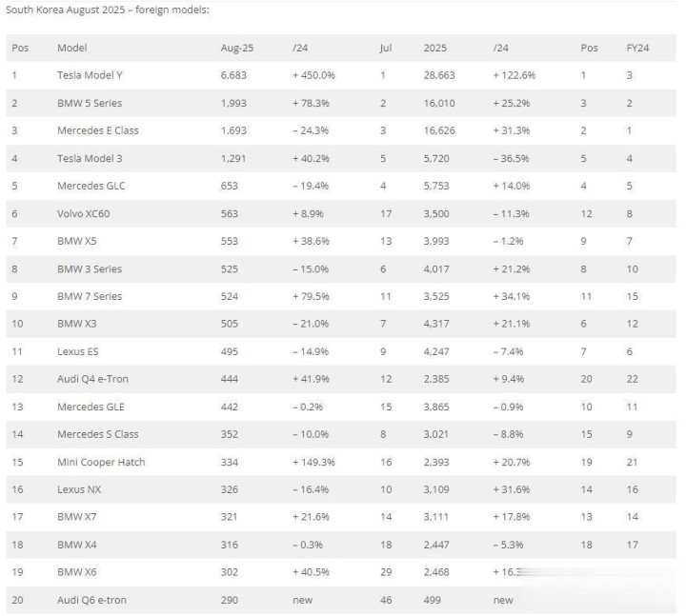The height and width of the screenshot is (616, 686).
Task: Select the 28,663 year-to-date figure
Action: pyautogui.click(x=440, y=75)
